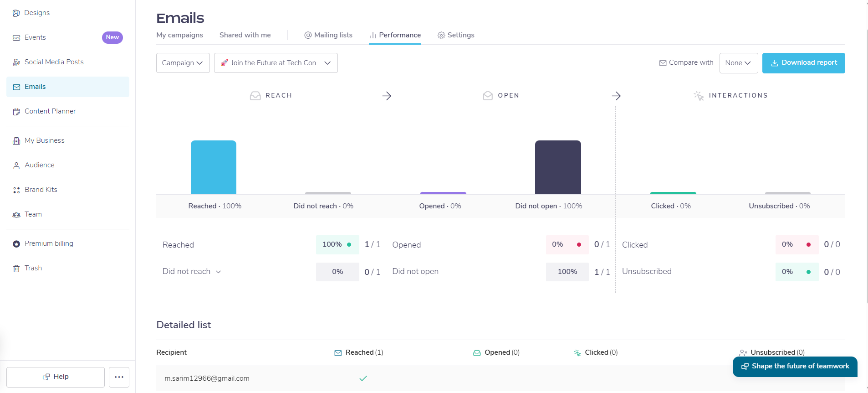The height and width of the screenshot is (393, 868).
Task: Expand the Compare with None dropdown
Action: [x=739, y=63]
